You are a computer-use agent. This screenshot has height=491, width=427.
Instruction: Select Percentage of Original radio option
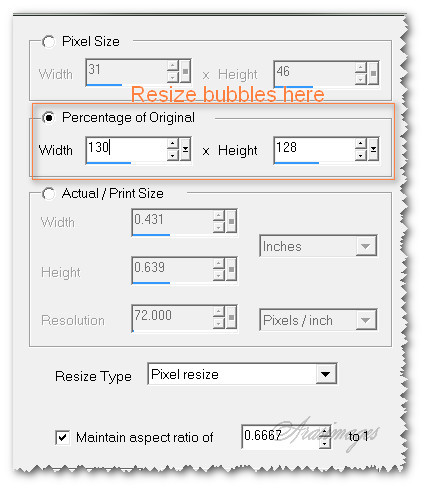pos(49,118)
